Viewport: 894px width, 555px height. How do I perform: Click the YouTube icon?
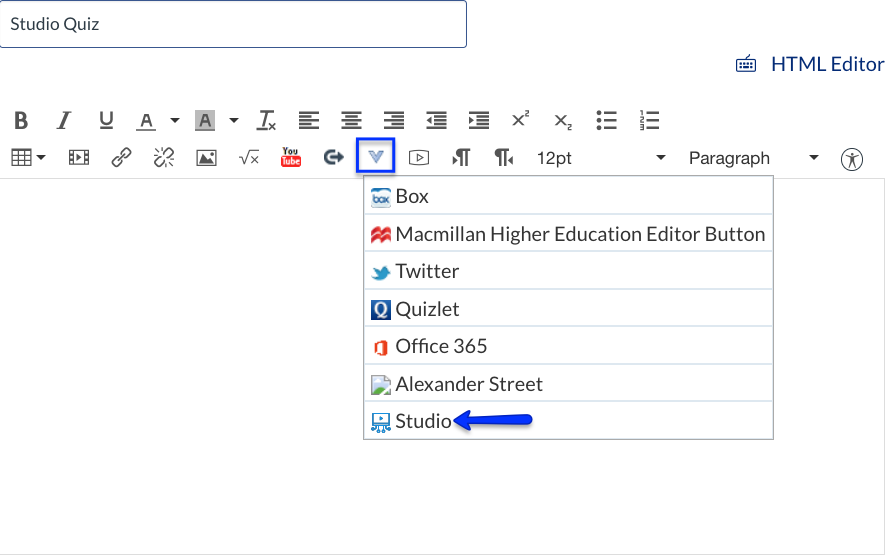tap(291, 157)
